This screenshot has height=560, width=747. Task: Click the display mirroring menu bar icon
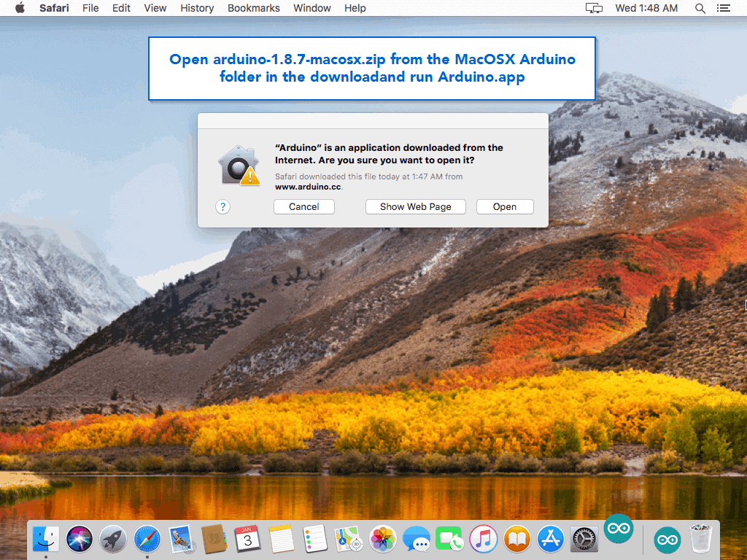[x=594, y=8]
